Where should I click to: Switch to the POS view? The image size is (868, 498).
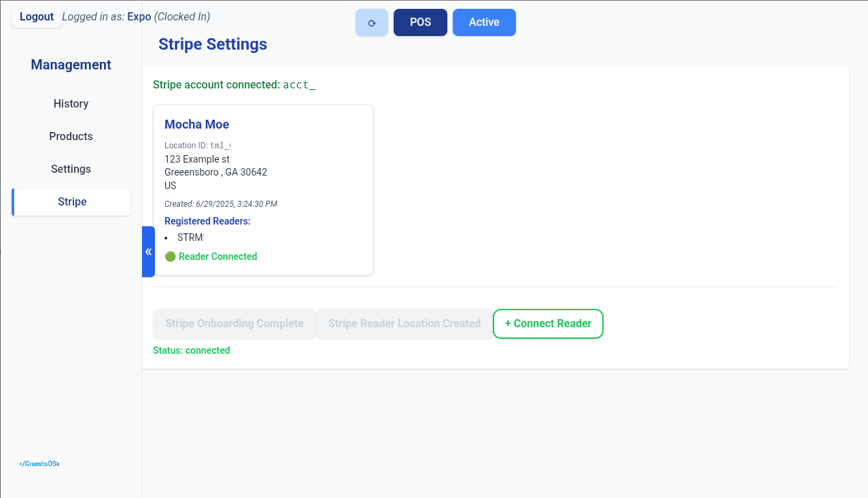coord(420,22)
